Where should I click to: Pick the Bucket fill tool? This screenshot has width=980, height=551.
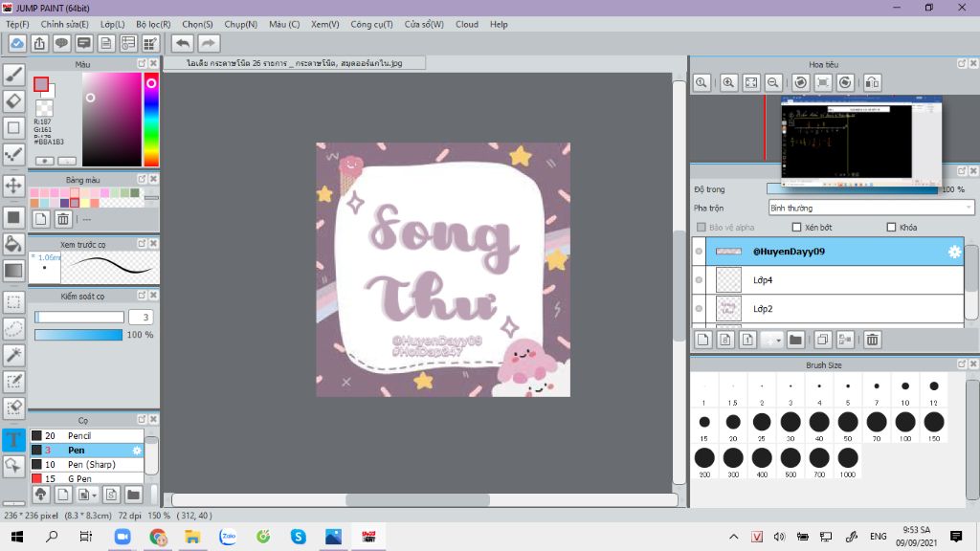tap(13, 243)
